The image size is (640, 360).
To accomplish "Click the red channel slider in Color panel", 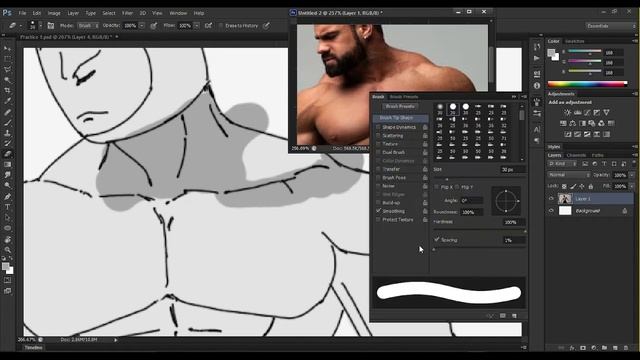I will [x=584, y=52].
